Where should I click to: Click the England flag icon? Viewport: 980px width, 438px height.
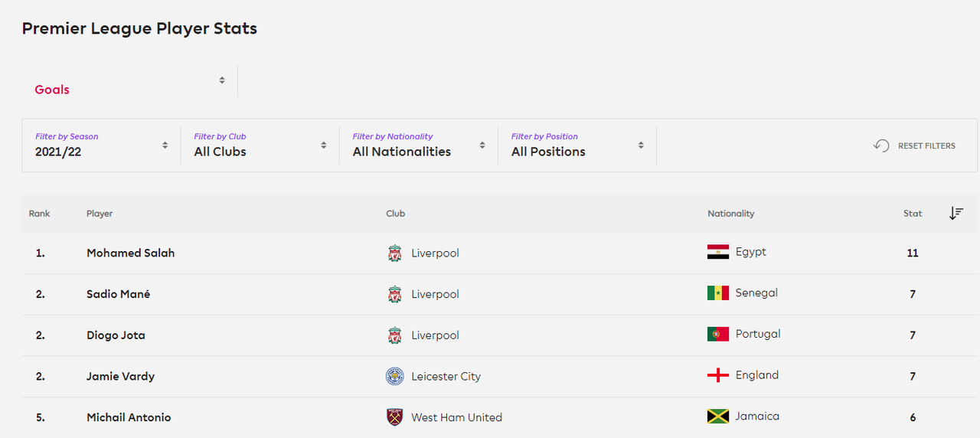tap(718, 375)
